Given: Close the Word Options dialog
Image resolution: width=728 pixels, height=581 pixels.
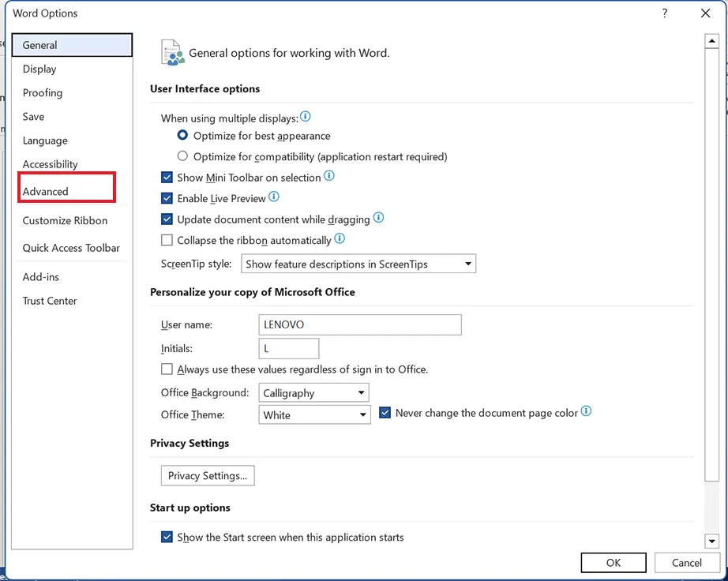Looking at the screenshot, I should coord(706,13).
